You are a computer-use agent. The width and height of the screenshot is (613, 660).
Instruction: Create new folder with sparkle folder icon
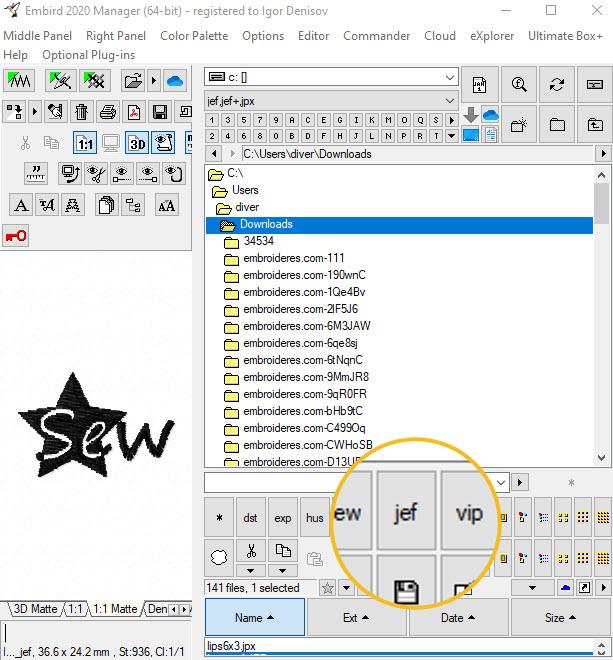(519, 125)
